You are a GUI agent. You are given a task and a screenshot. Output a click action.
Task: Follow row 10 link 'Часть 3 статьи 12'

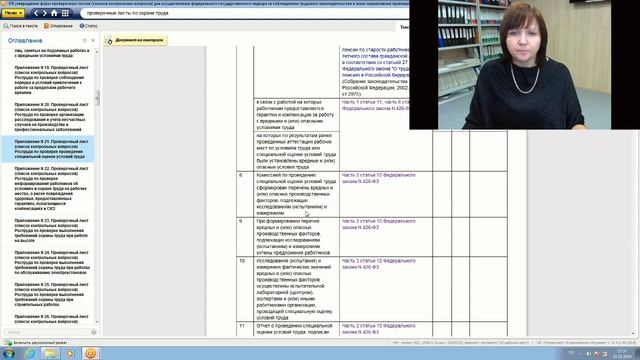(378, 264)
